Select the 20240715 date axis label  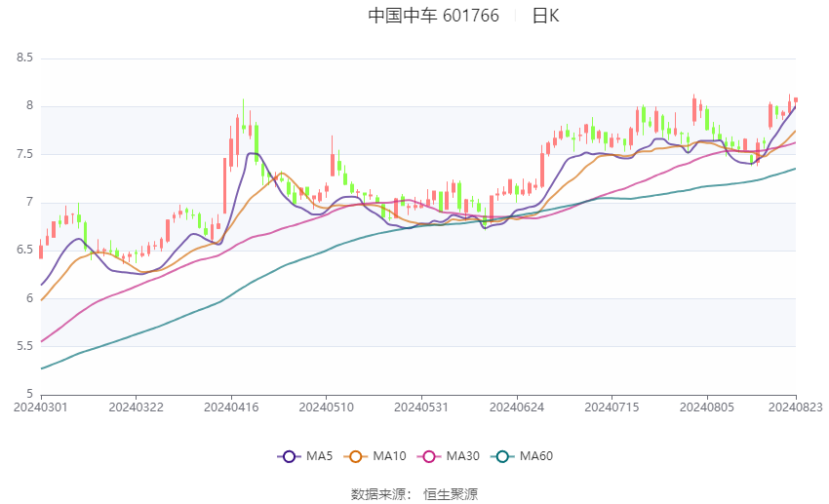click(612, 407)
